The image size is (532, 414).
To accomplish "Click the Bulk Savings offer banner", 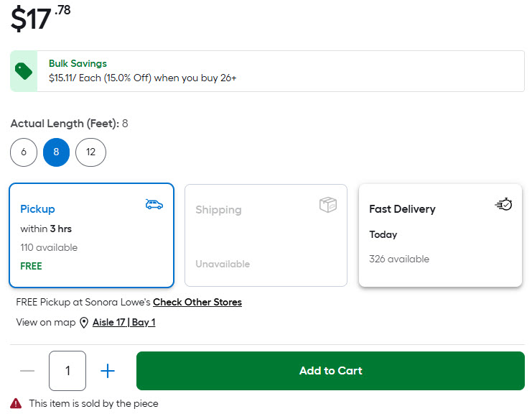I will [x=280, y=71].
